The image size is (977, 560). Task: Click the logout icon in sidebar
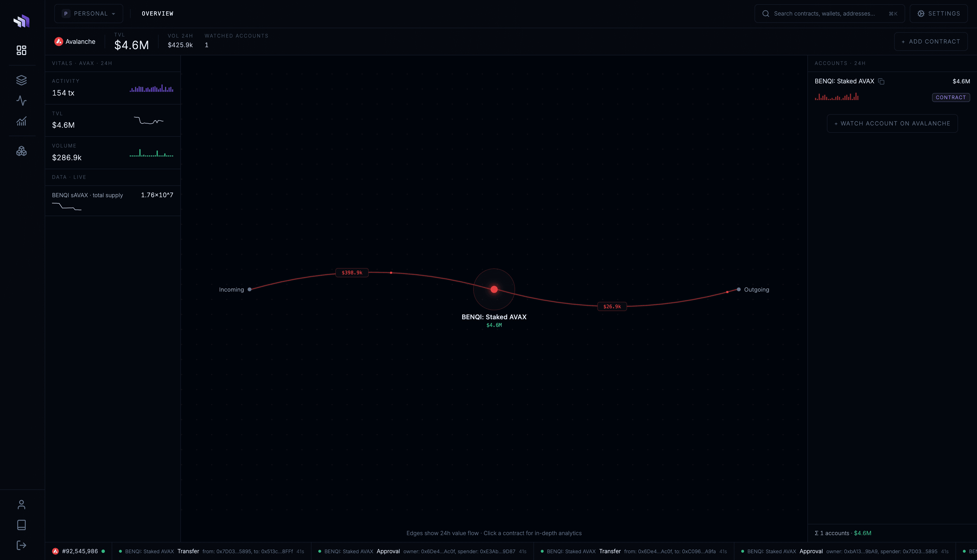coord(21,545)
